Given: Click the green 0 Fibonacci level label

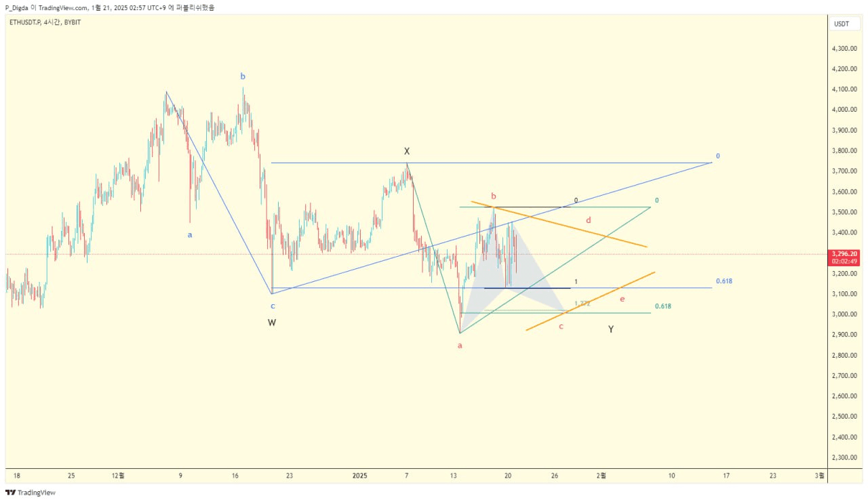Looking at the screenshot, I should click(x=657, y=201).
